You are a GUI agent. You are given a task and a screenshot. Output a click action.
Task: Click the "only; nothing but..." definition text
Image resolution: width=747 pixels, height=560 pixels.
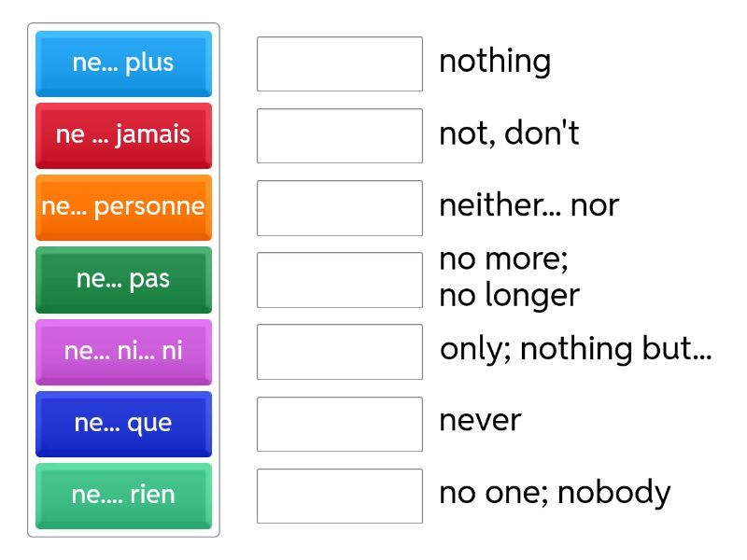click(575, 349)
